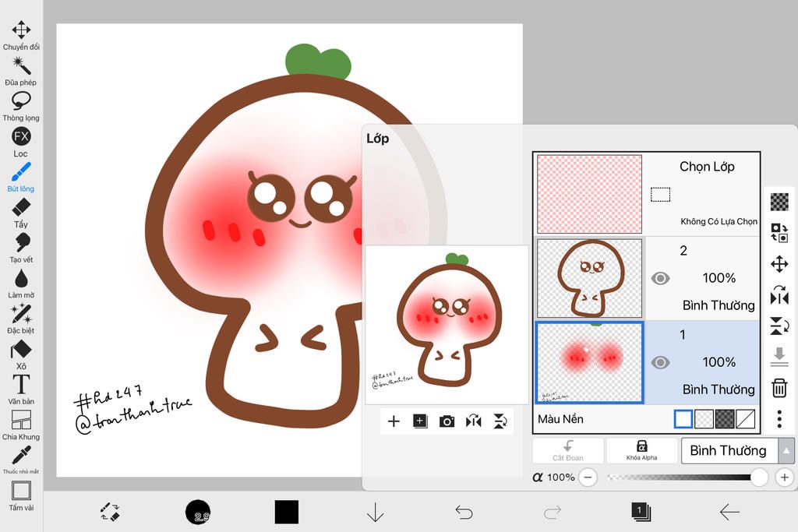Click the Không Có Lựa Chọn text
Screen dimensions: 798x532
pos(719,221)
